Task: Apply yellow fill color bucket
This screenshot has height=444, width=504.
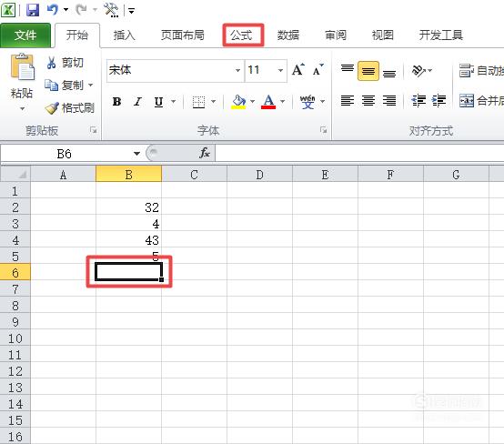Action: [x=238, y=102]
